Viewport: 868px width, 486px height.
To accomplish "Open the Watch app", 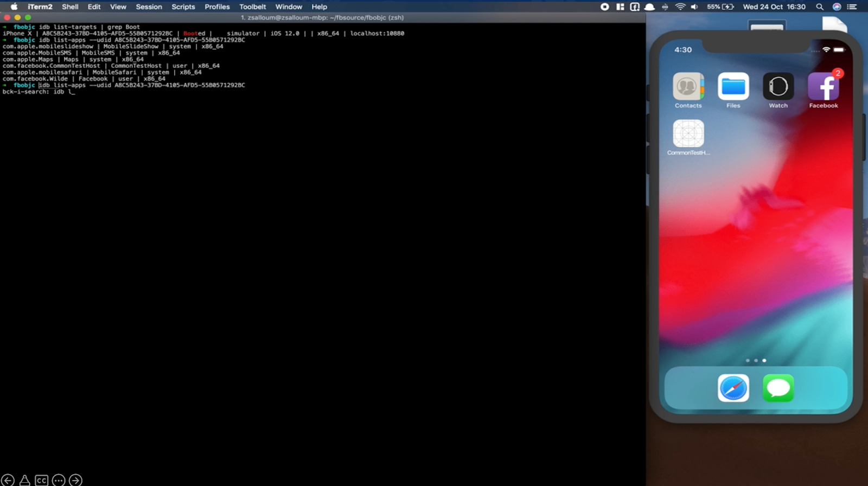I will 778,87.
